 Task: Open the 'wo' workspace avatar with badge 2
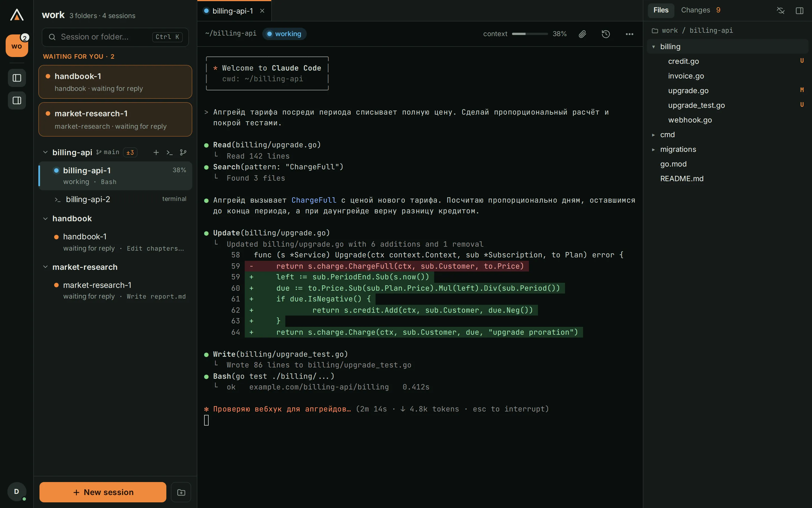point(17,46)
